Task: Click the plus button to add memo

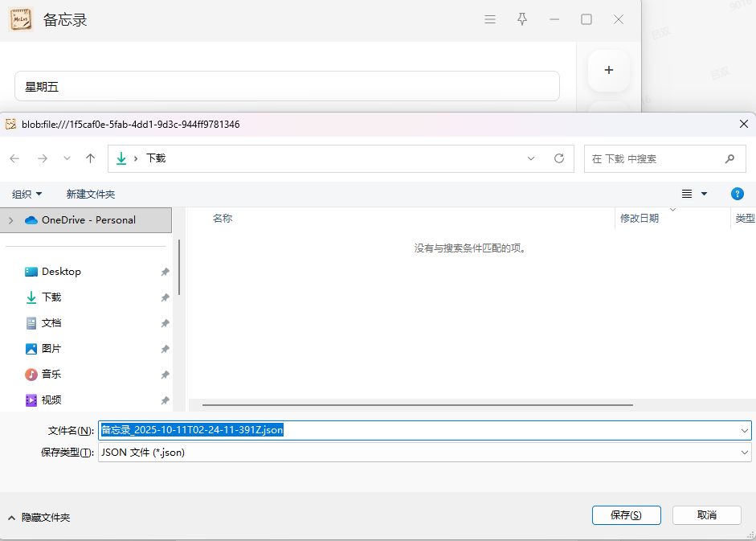Action: 608,70
